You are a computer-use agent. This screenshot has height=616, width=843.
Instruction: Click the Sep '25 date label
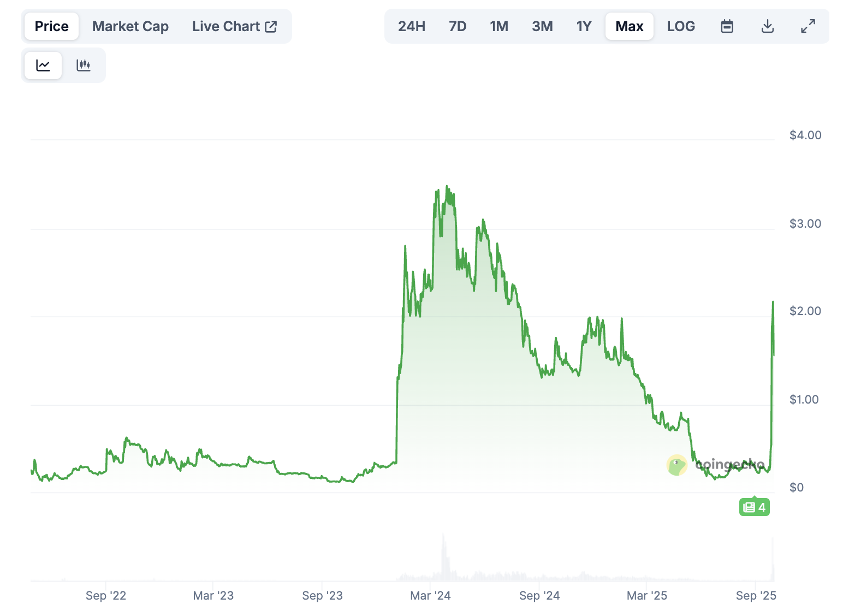(x=756, y=596)
